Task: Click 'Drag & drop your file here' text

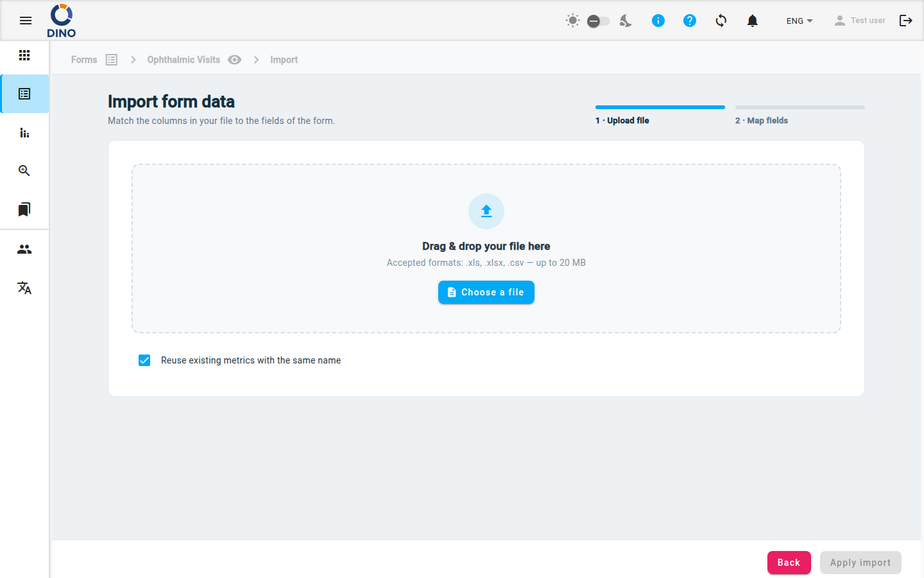Action: [x=486, y=246]
